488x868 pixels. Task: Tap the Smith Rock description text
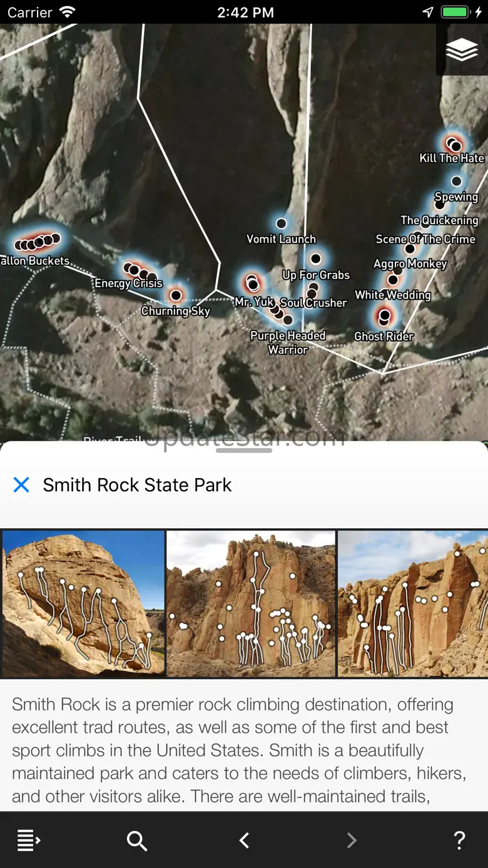(240, 750)
